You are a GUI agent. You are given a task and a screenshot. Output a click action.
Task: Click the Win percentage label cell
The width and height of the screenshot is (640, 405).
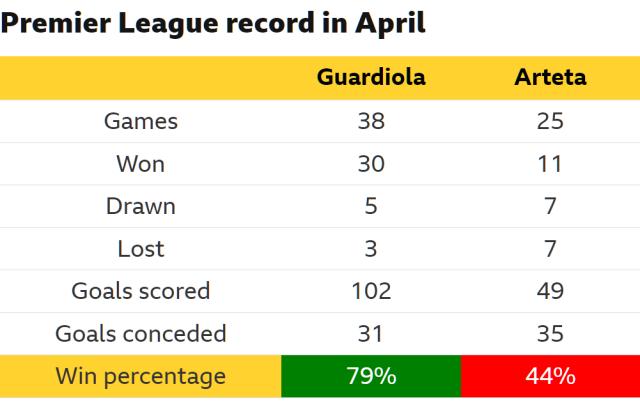coord(141,377)
